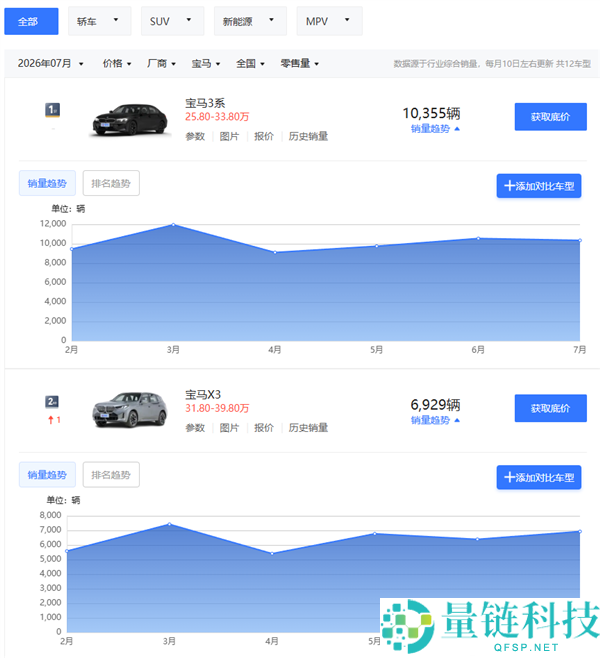Open the 零售量 sales type dropdown
The height and width of the screenshot is (658, 600).
(300, 63)
